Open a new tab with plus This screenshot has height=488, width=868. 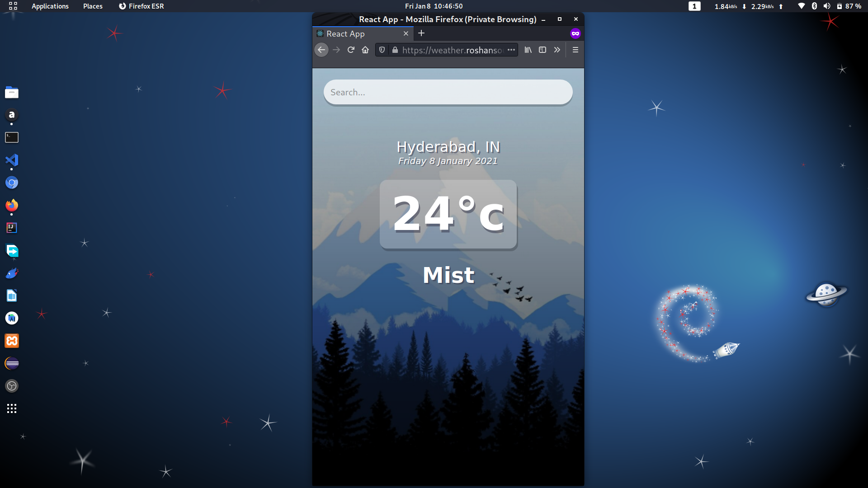[x=421, y=33]
